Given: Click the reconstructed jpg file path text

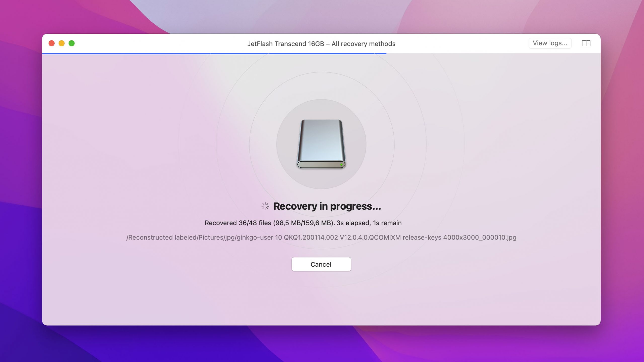Looking at the screenshot, I should 321,238.
